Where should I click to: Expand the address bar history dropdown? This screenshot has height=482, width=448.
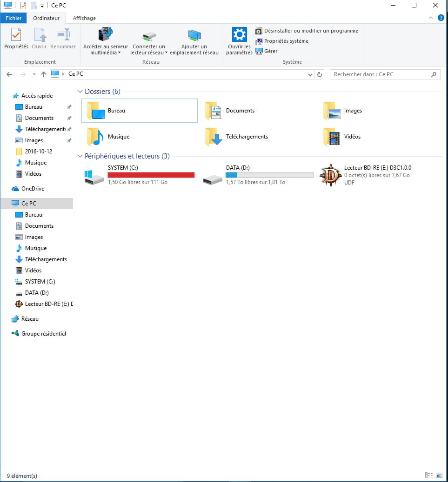coord(310,74)
